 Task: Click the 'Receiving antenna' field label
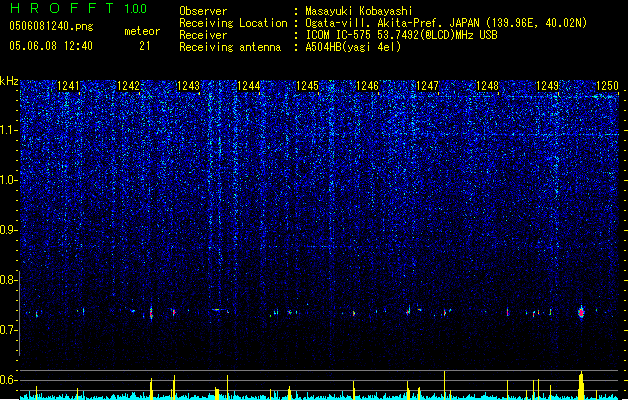230,47
